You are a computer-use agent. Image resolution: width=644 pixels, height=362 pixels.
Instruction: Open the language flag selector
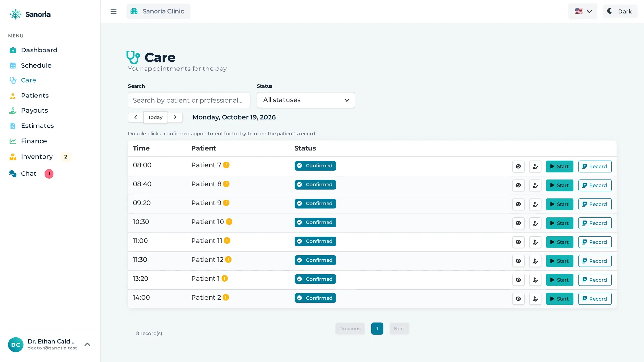point(583,11)
